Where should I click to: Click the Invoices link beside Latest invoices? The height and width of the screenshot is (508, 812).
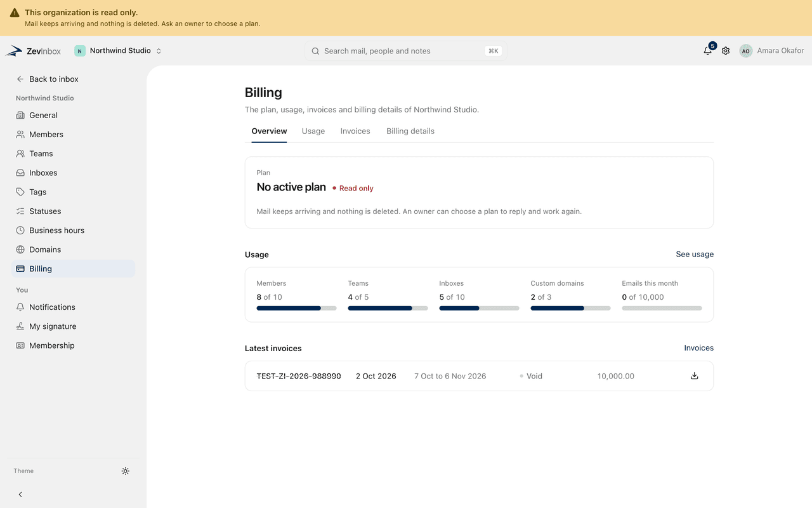[698, 348]
